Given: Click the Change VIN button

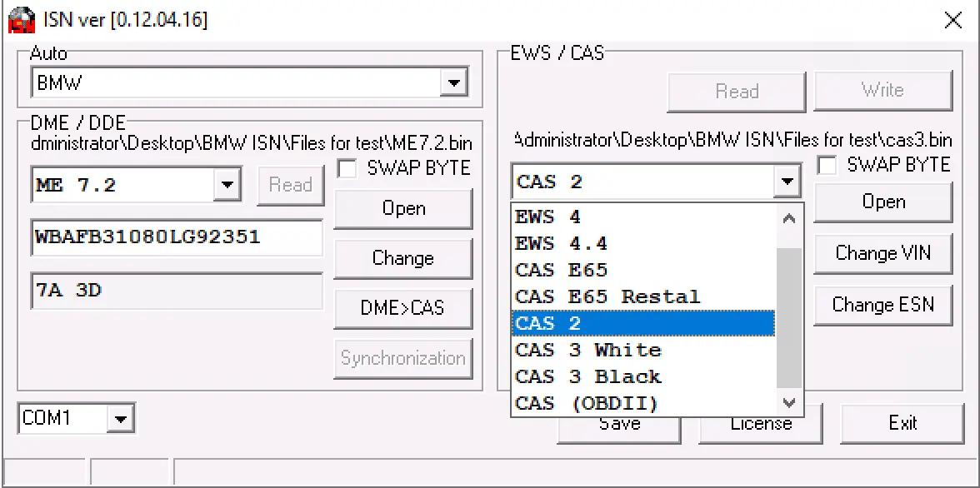Looking at the screenshot, I should click(882, 253).
